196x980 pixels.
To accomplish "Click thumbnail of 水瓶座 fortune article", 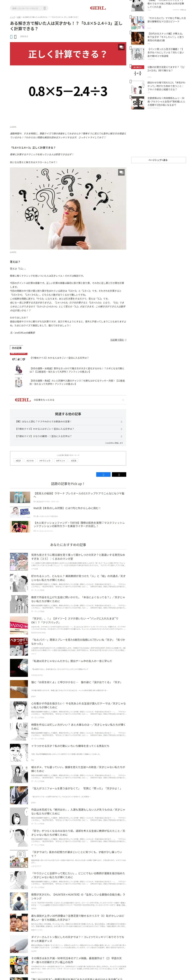I will coord(19,370).
